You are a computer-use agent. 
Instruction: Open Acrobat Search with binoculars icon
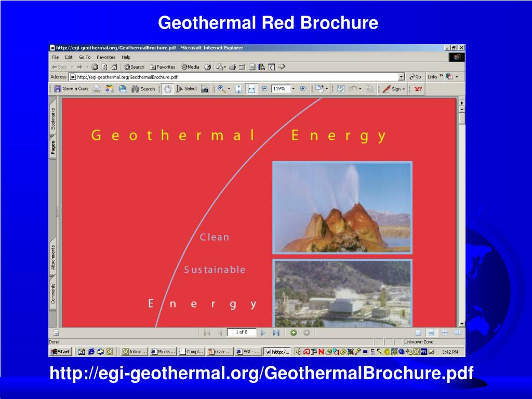click(x=143, y=89)
